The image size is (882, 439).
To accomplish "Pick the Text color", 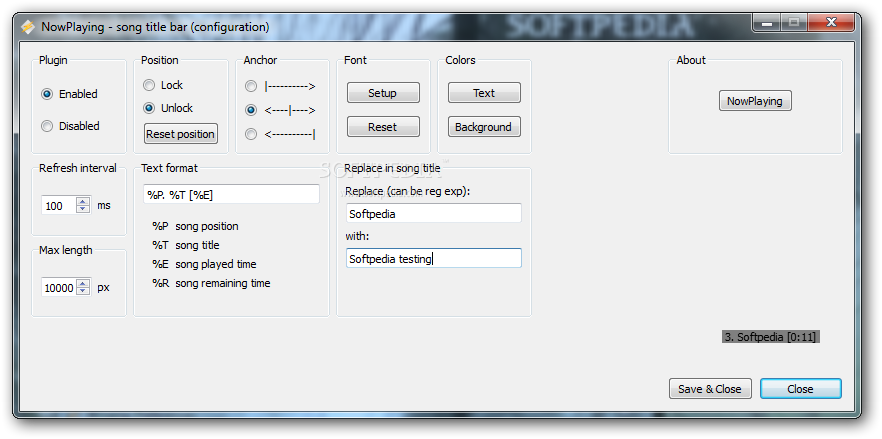I will point(484,93).
